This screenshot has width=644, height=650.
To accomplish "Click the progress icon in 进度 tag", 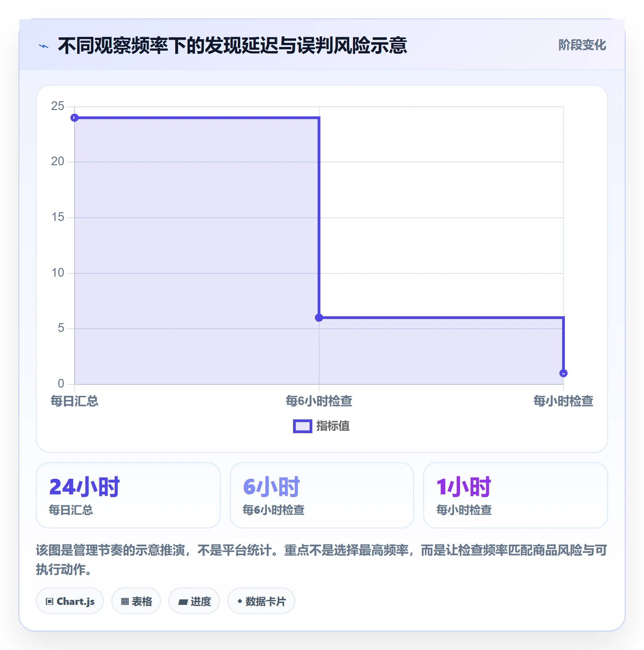I will tap(183, 602).
